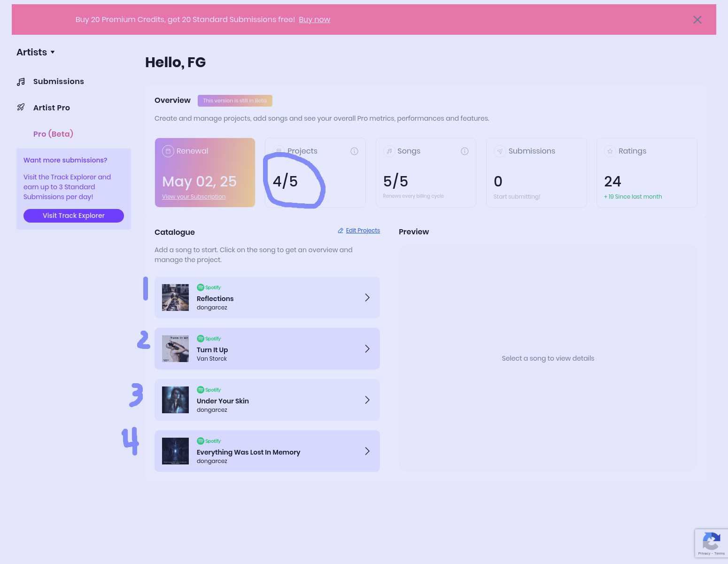
Task: Click the Projects info icon
Action: click(354, 151)
